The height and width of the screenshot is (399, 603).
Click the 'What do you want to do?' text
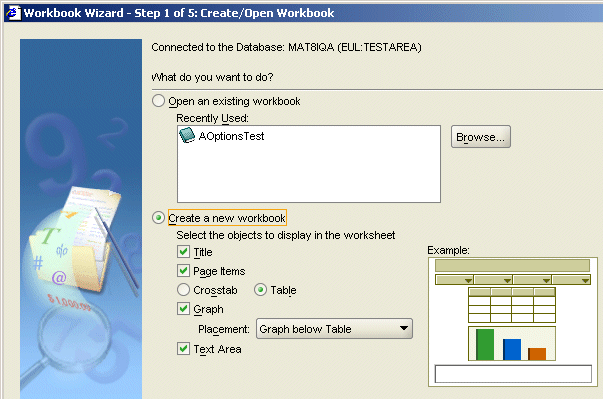point(212,77)
